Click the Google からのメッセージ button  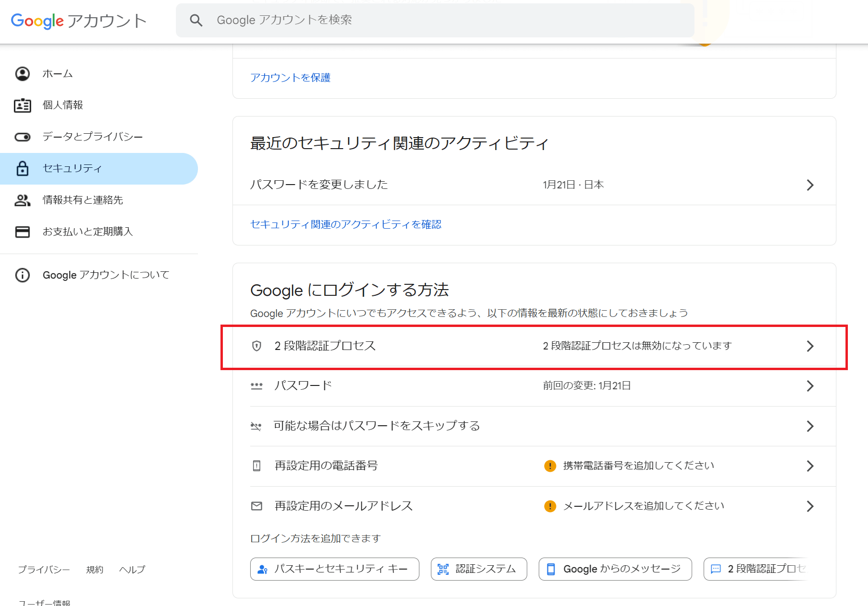coord(615,569)
